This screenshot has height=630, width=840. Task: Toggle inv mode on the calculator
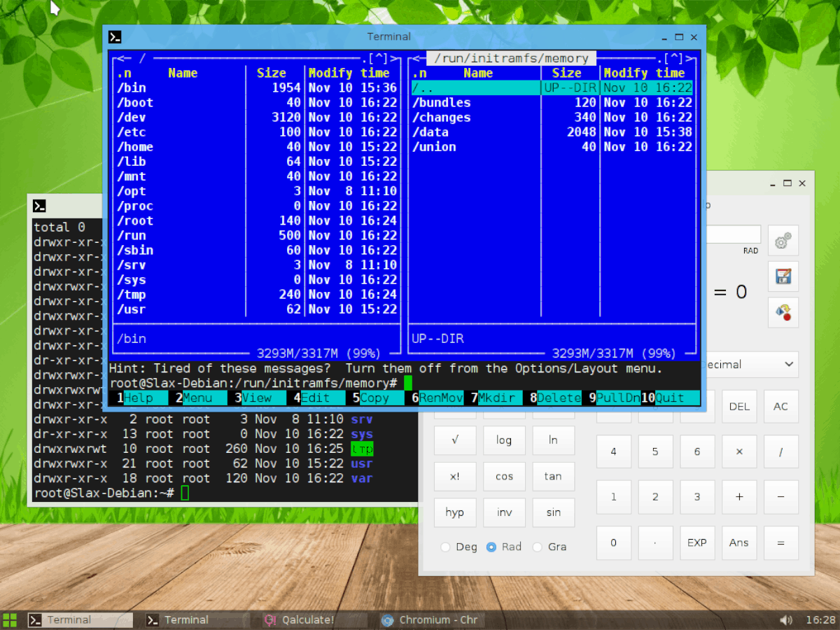(x=504, y=512)
